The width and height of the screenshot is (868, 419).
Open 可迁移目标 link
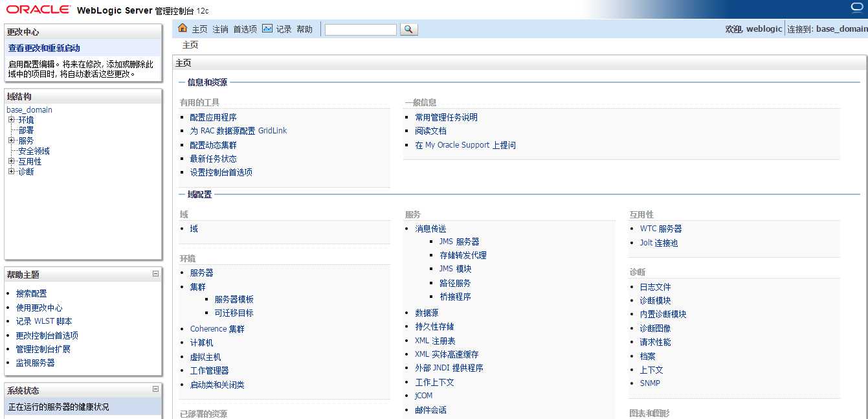tap(234, 313)
